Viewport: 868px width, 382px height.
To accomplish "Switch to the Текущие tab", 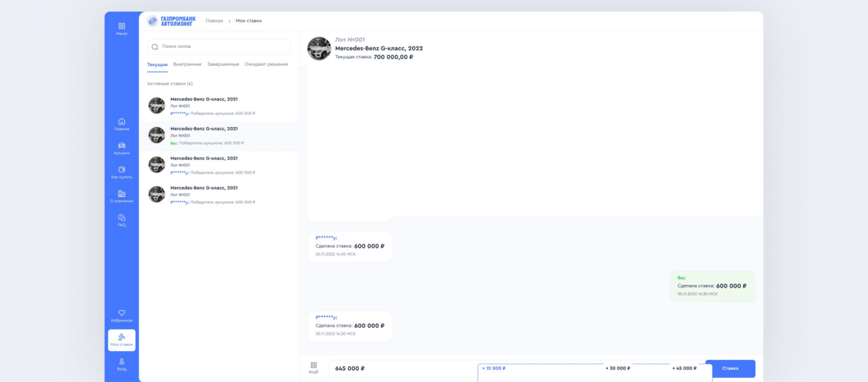I will point(157,64).
